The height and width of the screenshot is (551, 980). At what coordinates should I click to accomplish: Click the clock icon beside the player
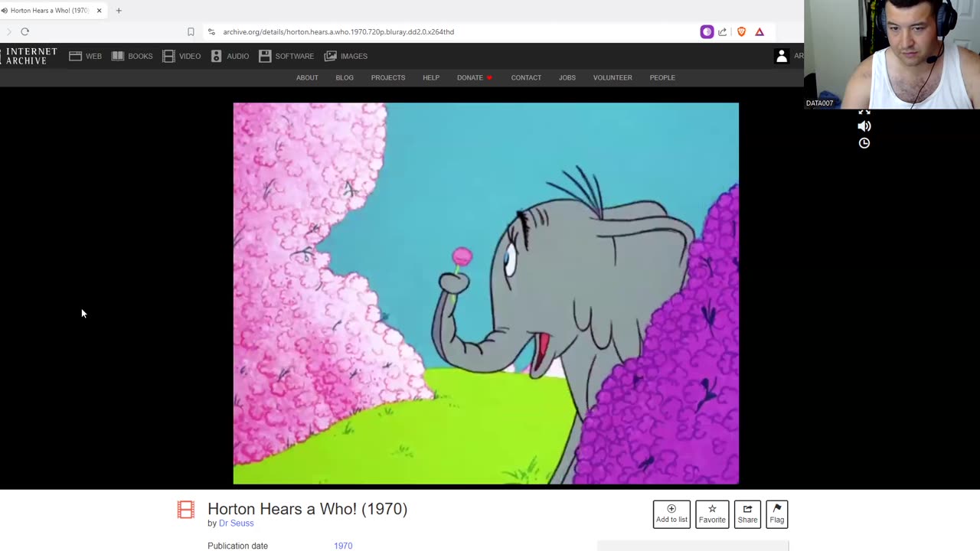(864, 143)
